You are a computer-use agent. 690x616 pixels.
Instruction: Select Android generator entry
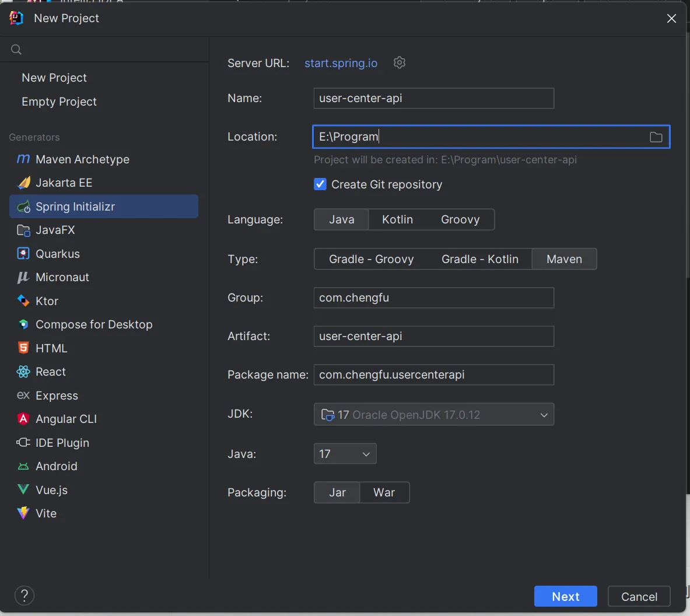(104, 466)
